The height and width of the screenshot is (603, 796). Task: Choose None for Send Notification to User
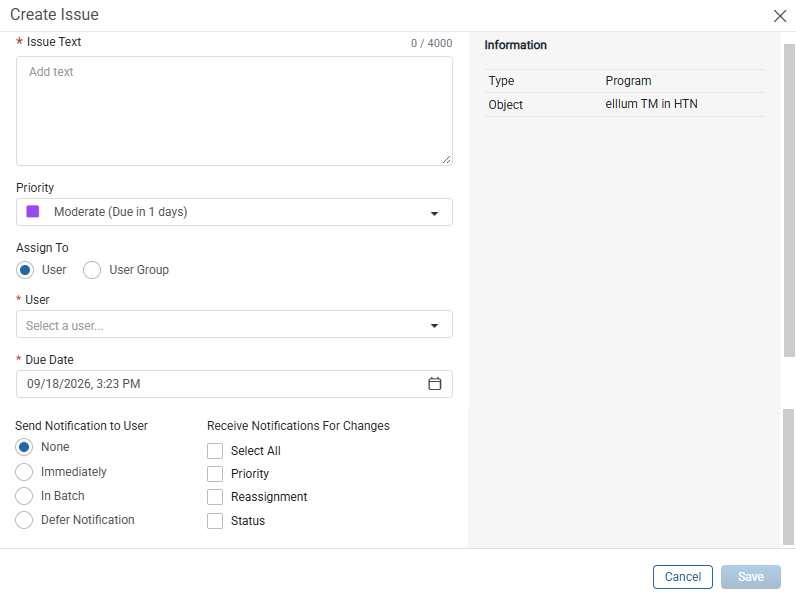(24, 447)
